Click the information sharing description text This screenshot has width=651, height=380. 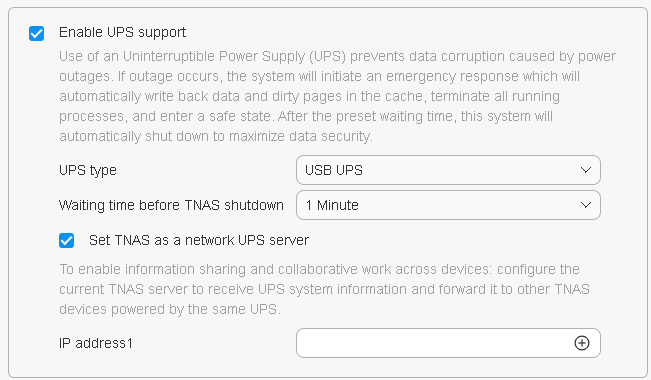pyautogui.click(x=324, y=289)
